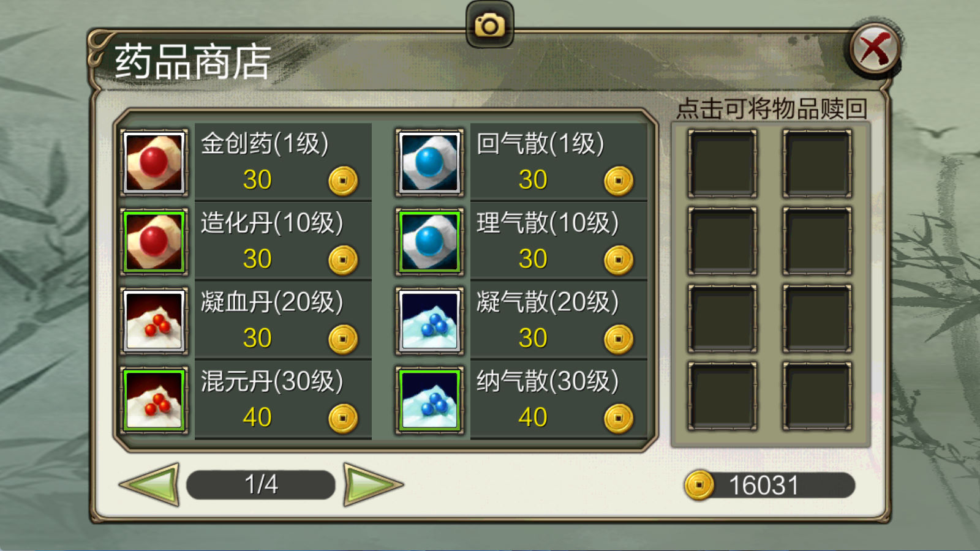
Task: Tap the 16031 gold balance display
Action: click(770, 485)
